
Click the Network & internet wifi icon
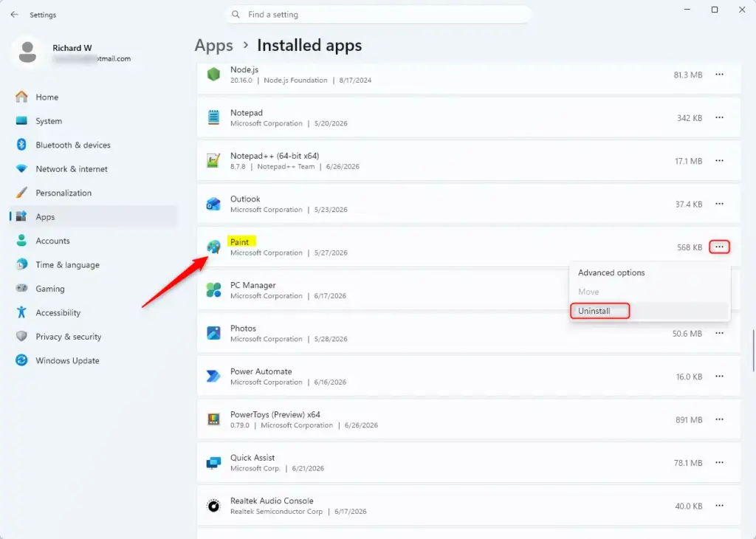pos(21,169)
